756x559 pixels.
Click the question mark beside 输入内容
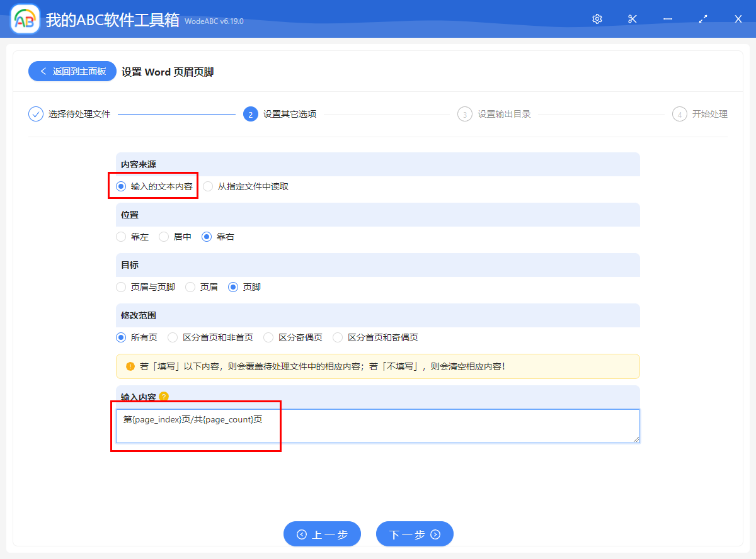163,397
